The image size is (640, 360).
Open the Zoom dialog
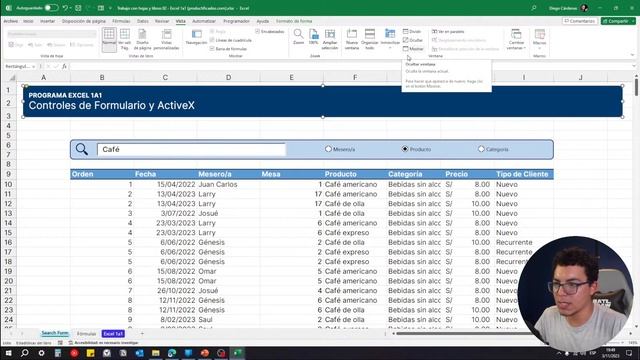point(298,37)
